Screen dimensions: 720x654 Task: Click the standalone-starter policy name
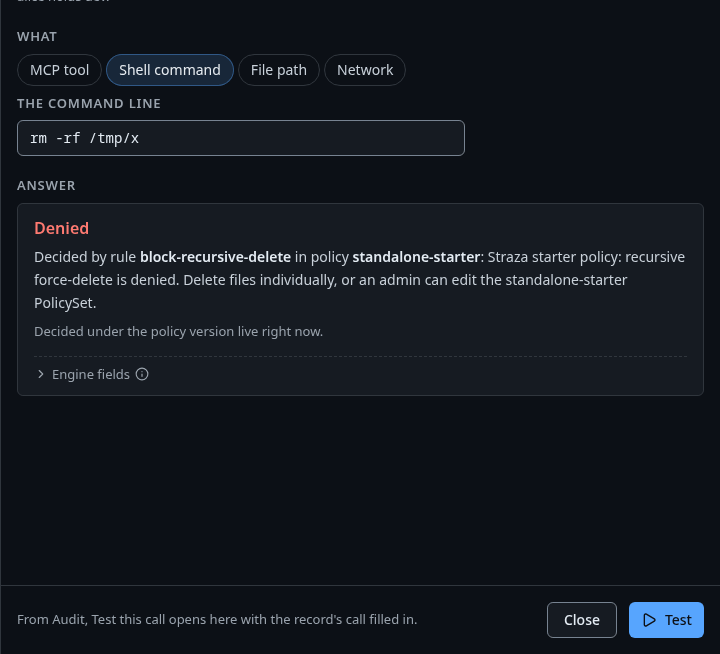tap(416, 257)
